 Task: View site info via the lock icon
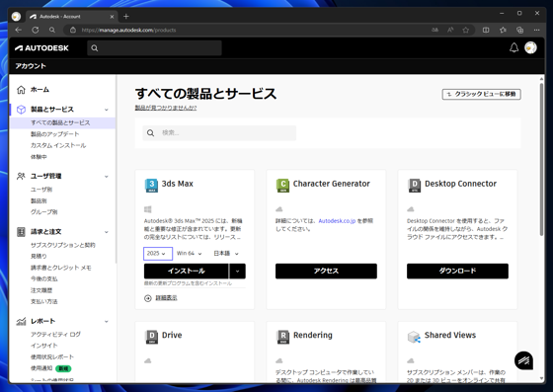coord(73,30)
